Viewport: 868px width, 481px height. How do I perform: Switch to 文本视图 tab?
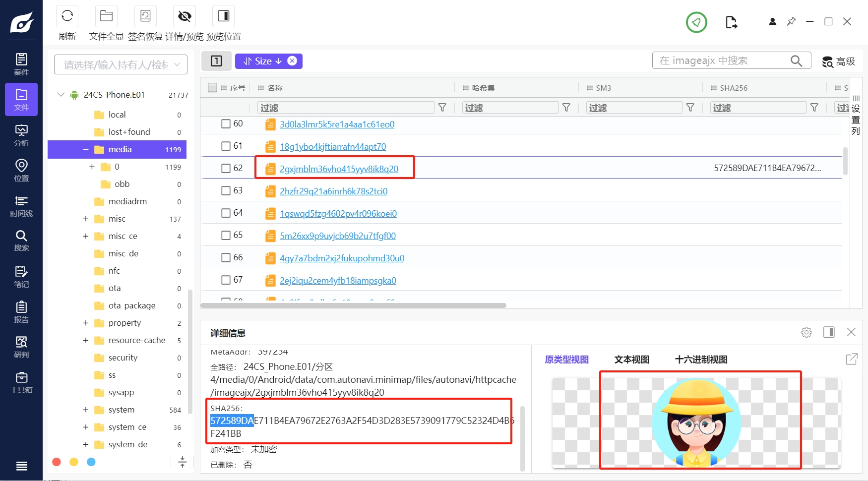click(x=631, y=360)
